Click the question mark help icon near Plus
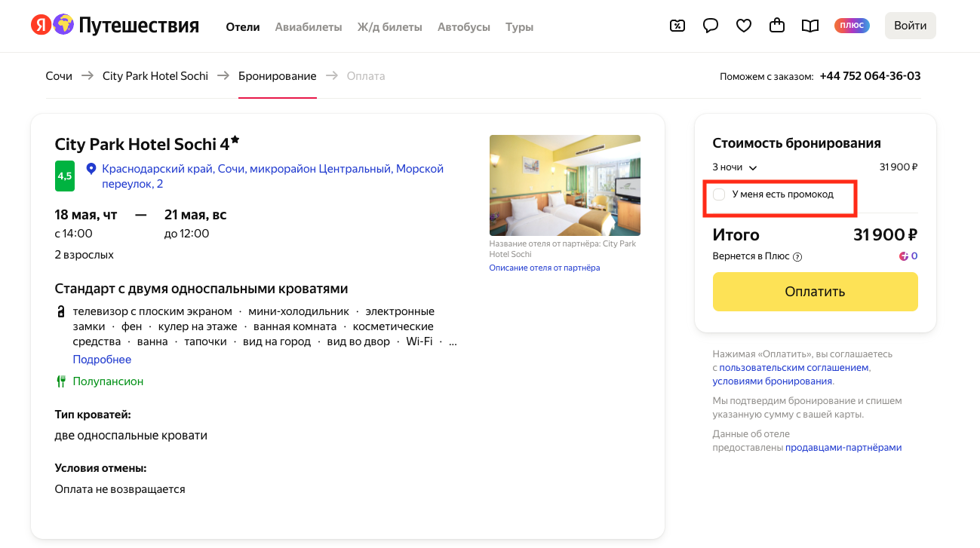 point(797,257)
